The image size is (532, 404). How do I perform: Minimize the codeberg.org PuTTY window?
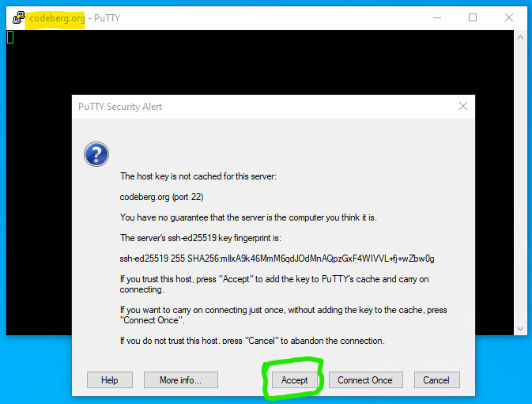437,17
